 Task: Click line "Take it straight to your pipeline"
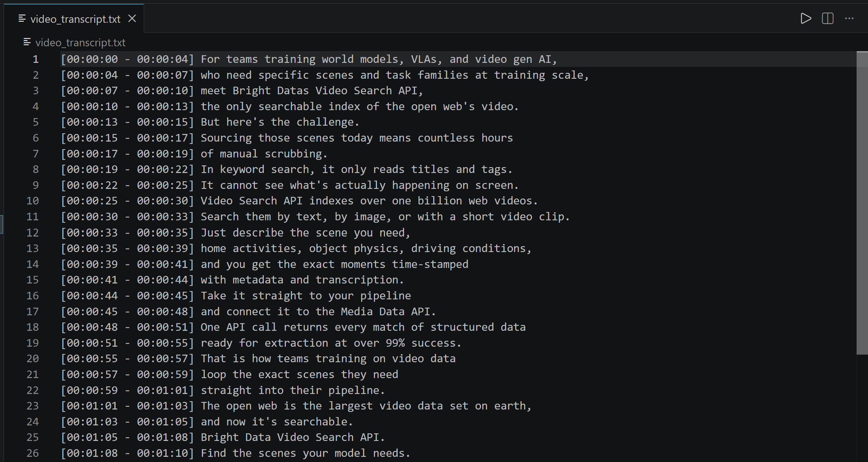[306, 296]
